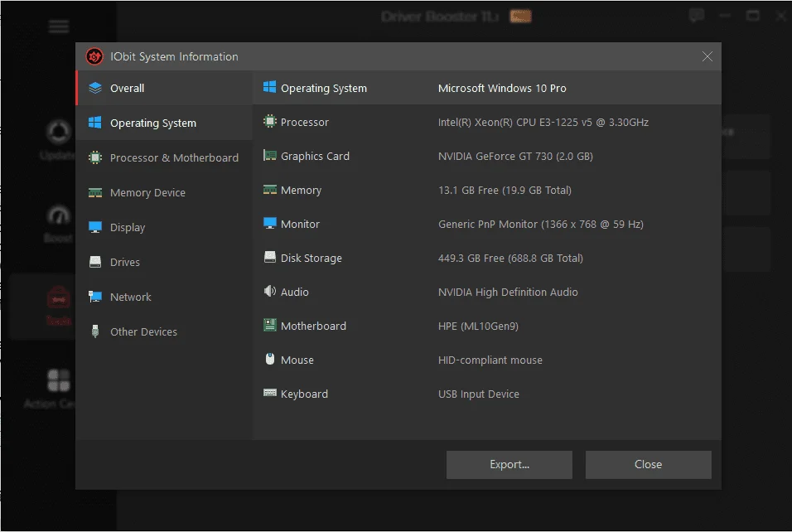Open the Network section
The image size is (792, 532).
(x=164, y=297)
